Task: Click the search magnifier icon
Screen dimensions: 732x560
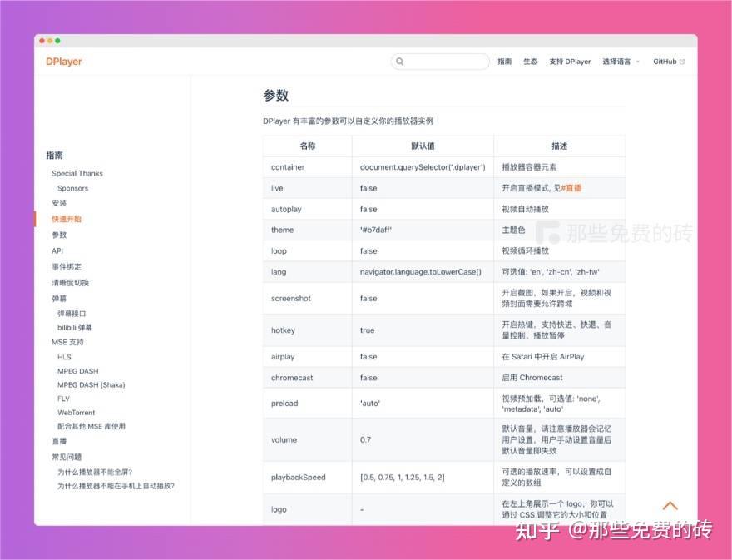Action: [400, 62]
